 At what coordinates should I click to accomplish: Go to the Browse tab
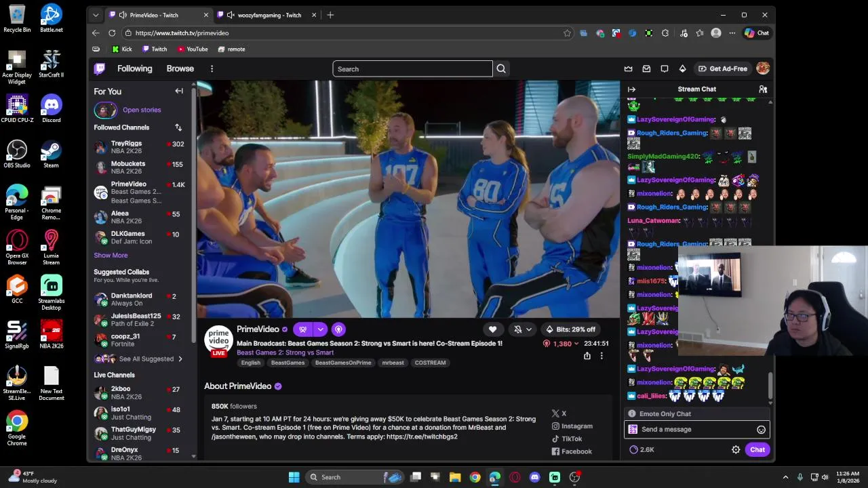(180, 68)
